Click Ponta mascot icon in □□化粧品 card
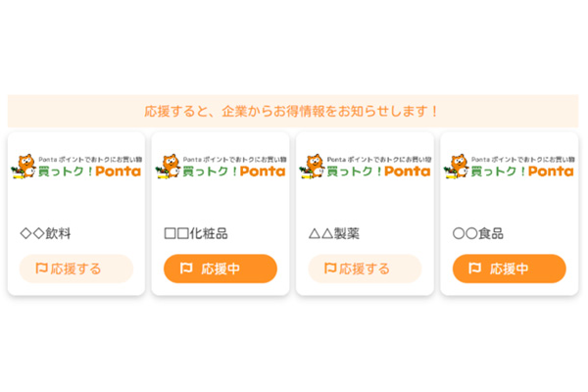This screenshot has height=392, width=588. tap(169, 166)
